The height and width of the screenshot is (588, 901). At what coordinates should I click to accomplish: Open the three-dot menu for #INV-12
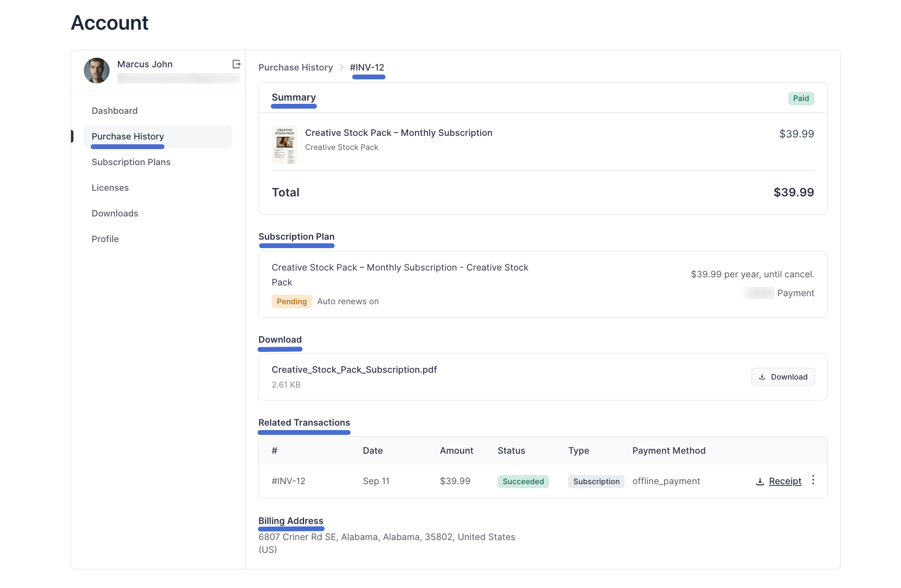pos(813,480)
